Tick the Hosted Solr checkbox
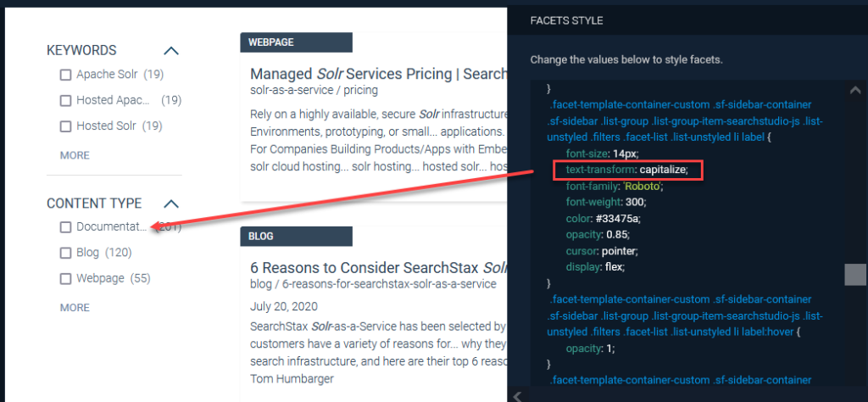The height and width of the screenshot is (402, 868). 65,126
